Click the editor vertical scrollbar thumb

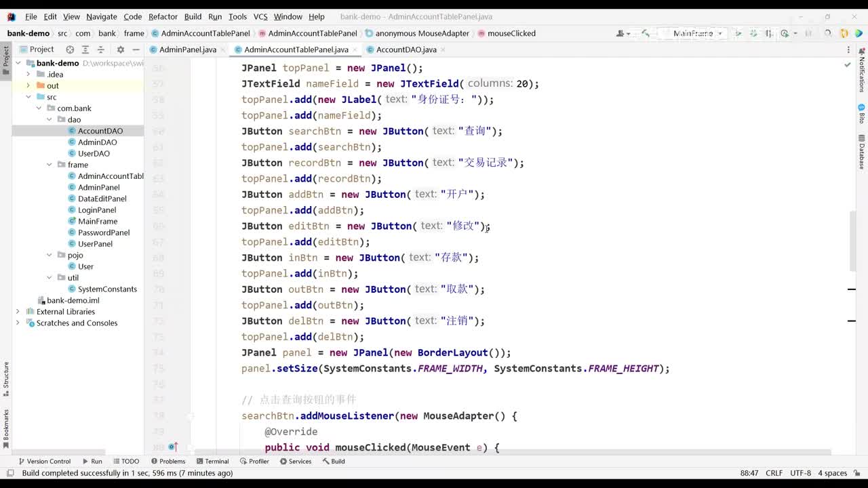pyautogui.click(x=852, y=241)
